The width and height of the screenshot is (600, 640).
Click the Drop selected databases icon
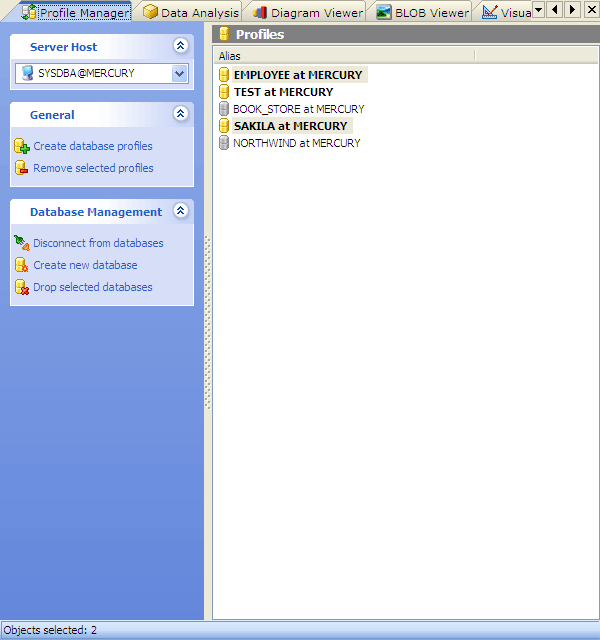pyautogui.click(x=22, y=287)
